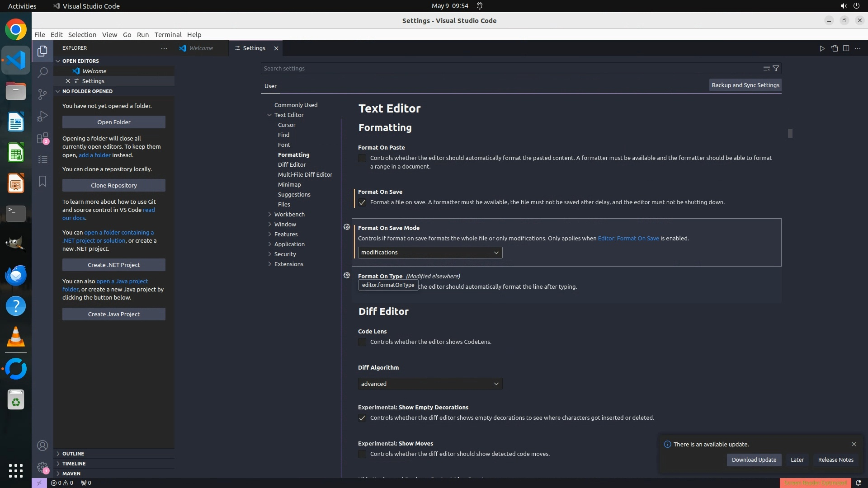Open Source Control view icon
The image size is (868, 488).
[42, 94]
